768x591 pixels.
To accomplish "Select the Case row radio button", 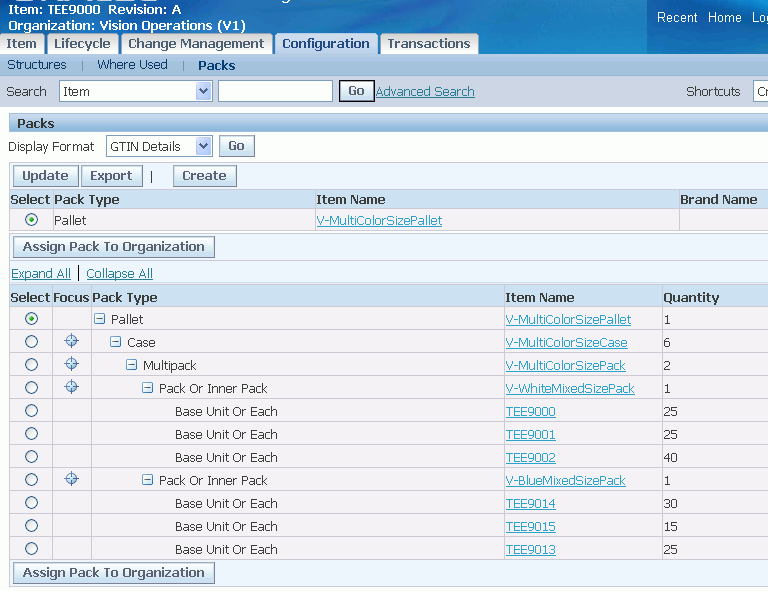I will coord(31,341).
